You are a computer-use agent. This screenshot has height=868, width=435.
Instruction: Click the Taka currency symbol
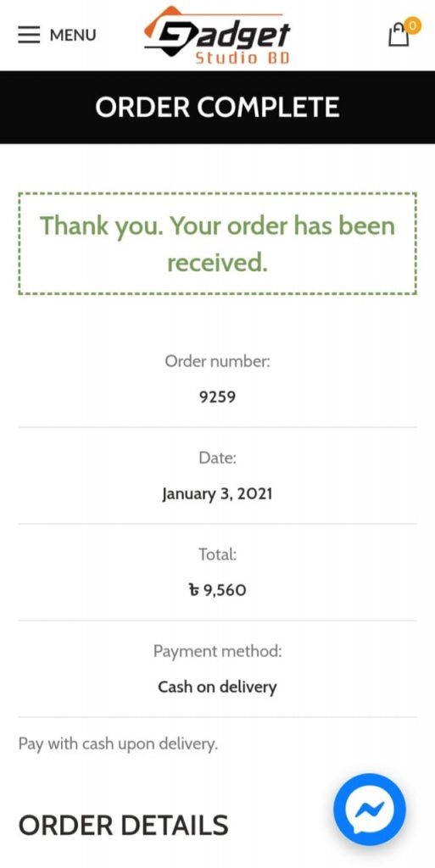click(194, 590)
